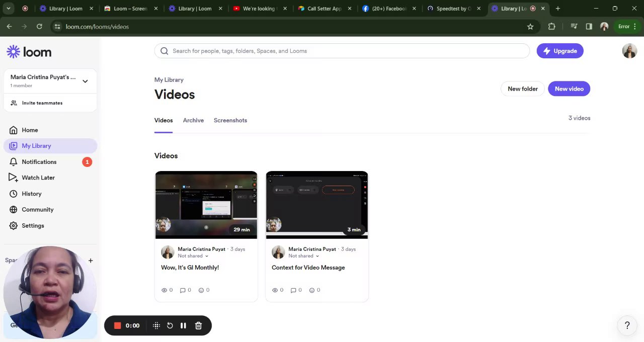Viewport: 644px width, 342px height.
Task: Switch to the Screenshots tab
Action: (x=230, y=120)
